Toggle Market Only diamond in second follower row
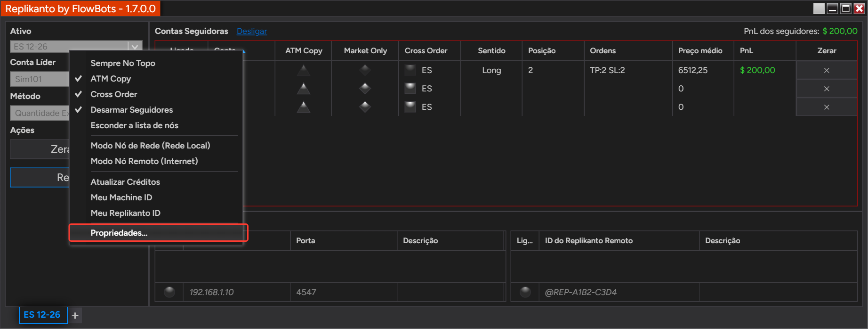The height and width of the screenshot is (329, 868). click(365, 89)
